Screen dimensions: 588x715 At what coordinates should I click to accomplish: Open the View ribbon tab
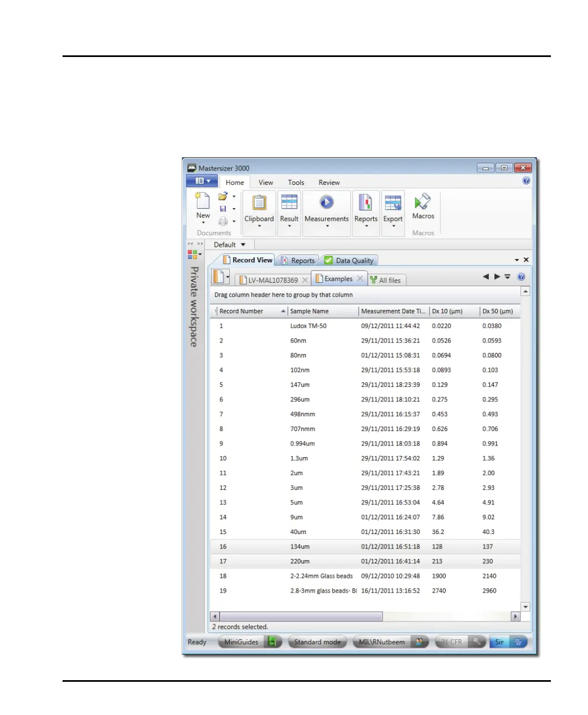[x=266, y=182]
